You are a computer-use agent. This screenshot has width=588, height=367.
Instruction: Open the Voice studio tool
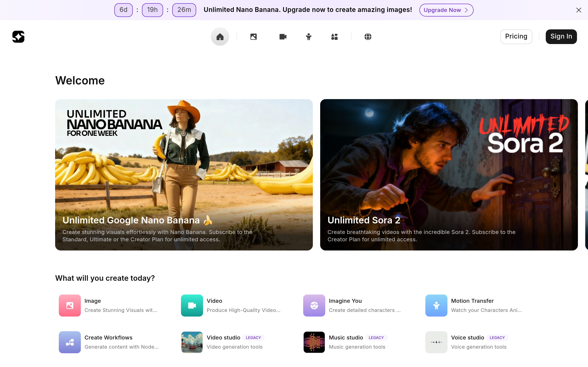click(436, 342)
